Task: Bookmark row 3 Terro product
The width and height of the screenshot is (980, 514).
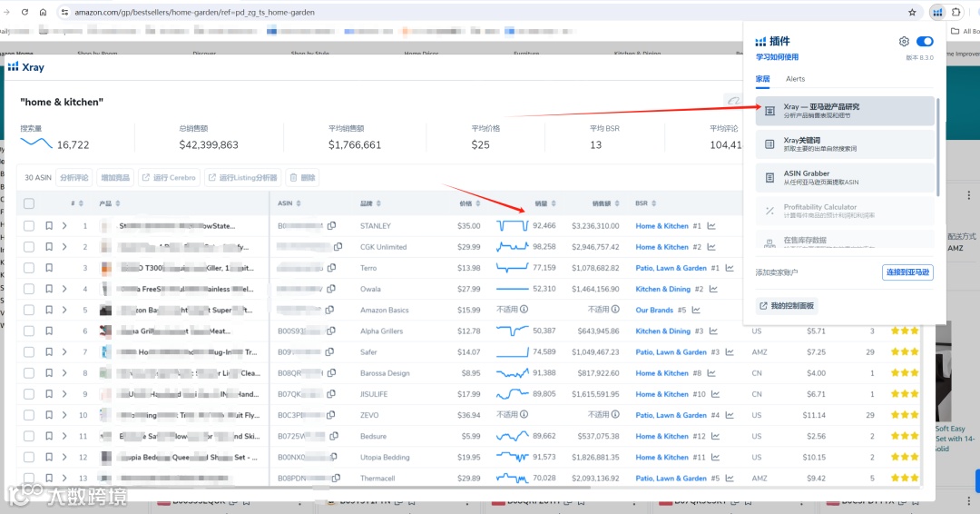Action: 49,268
